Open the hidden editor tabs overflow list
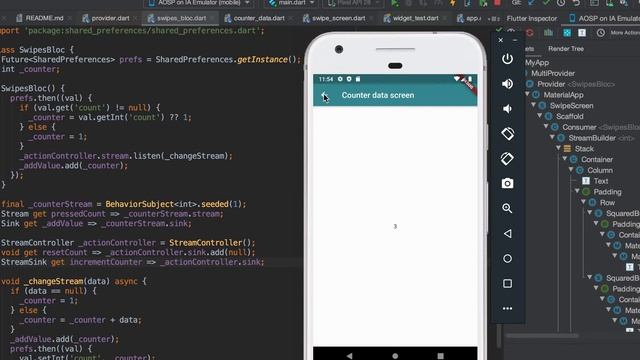 click(493, 18)
